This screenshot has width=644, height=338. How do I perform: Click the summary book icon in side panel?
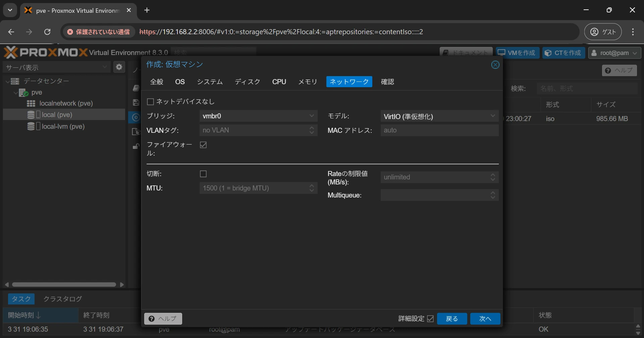136,88
